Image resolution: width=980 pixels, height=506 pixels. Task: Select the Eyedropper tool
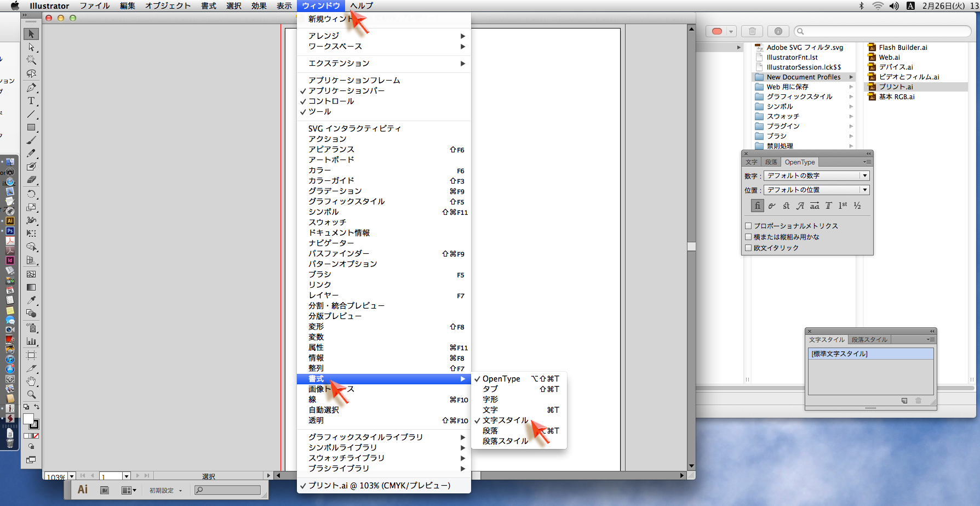coord(31,300)
